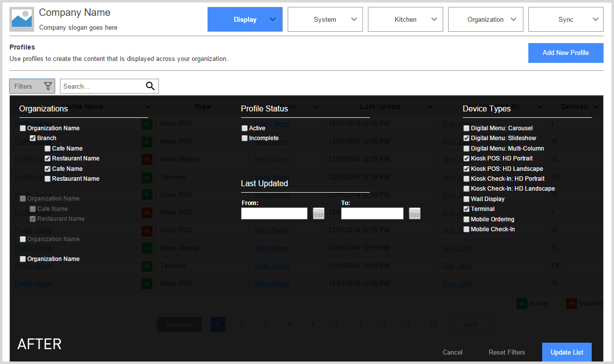Select the Digital Menu: Carousel checkbox
The image size is (614, 364).
(466, 128)
